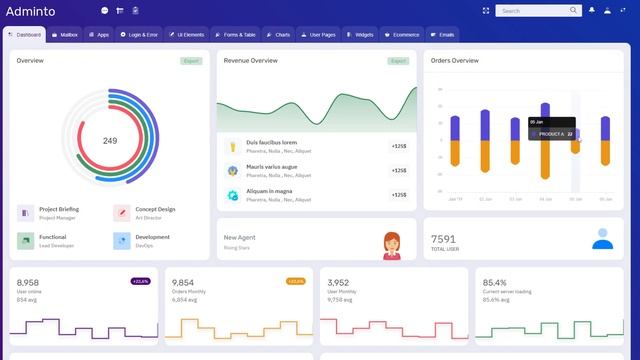This screenshot has width=640, height=360.
Task: Click +125$ badge for Duis faucibus lorem
Action: pyautogui.click(x=399, y=146)
